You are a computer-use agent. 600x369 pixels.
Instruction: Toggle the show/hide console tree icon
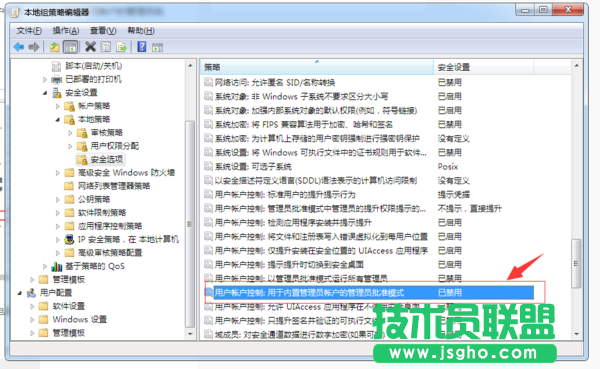(x=70, y=47)
